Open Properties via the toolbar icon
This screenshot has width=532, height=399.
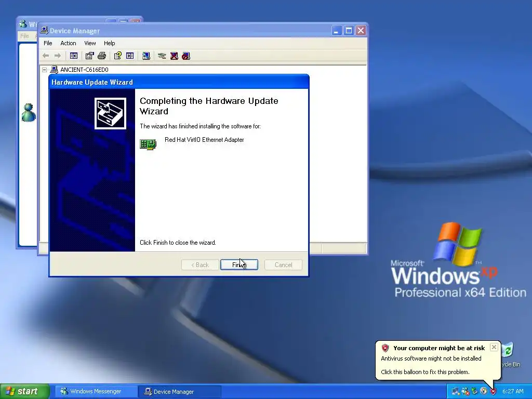[x=89, y=56]
